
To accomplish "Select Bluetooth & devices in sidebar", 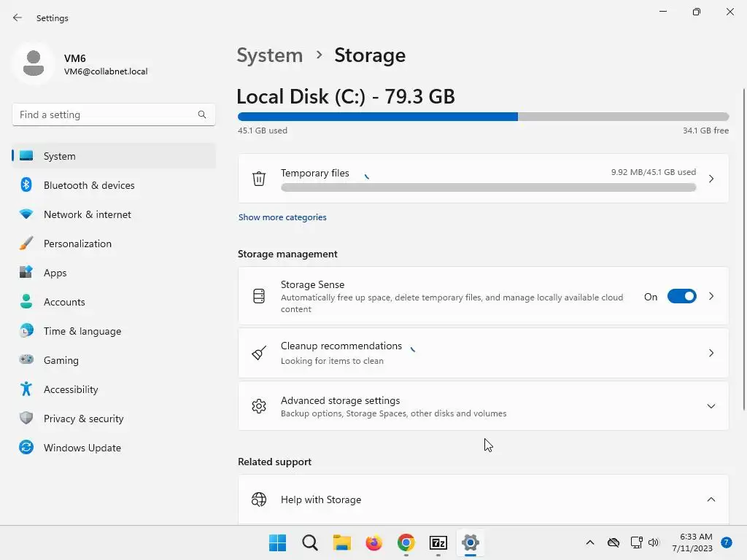I will coord(89,185).
